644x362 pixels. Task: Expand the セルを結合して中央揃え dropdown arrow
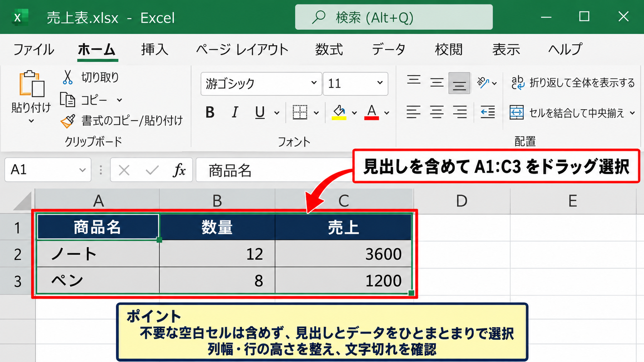tap(632, 113)
